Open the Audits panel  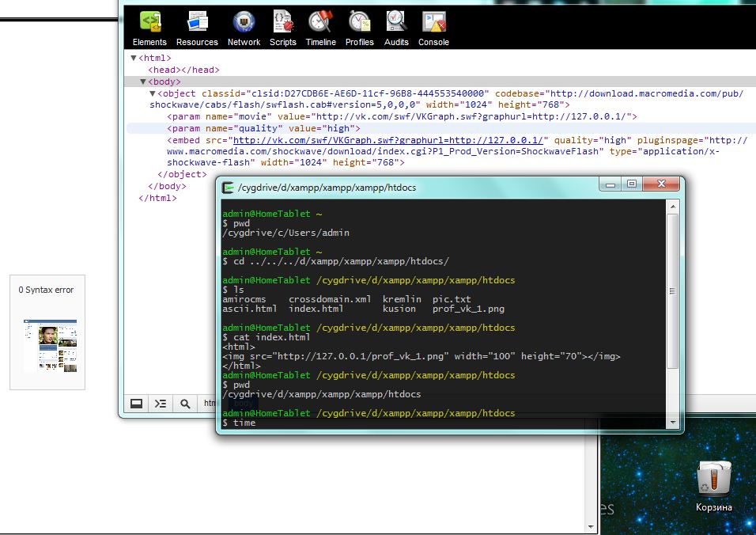(x=396, y=27)
